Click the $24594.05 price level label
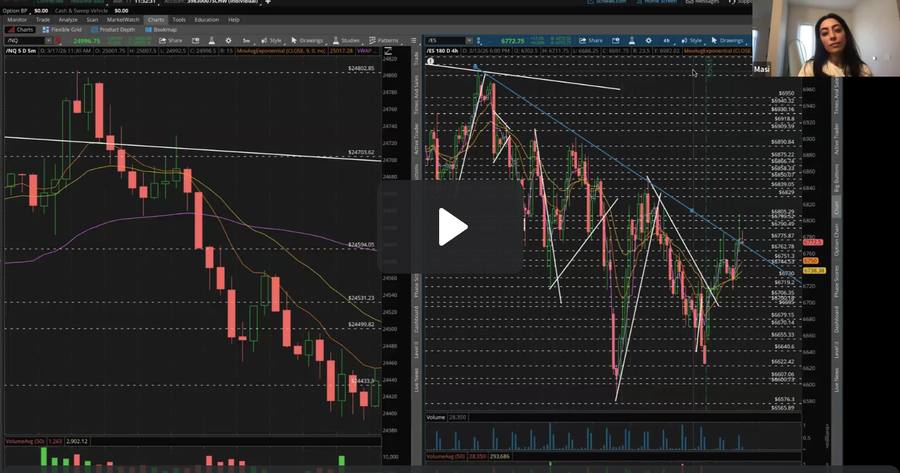Screen dimensions: 900x473 pos(361,245)
